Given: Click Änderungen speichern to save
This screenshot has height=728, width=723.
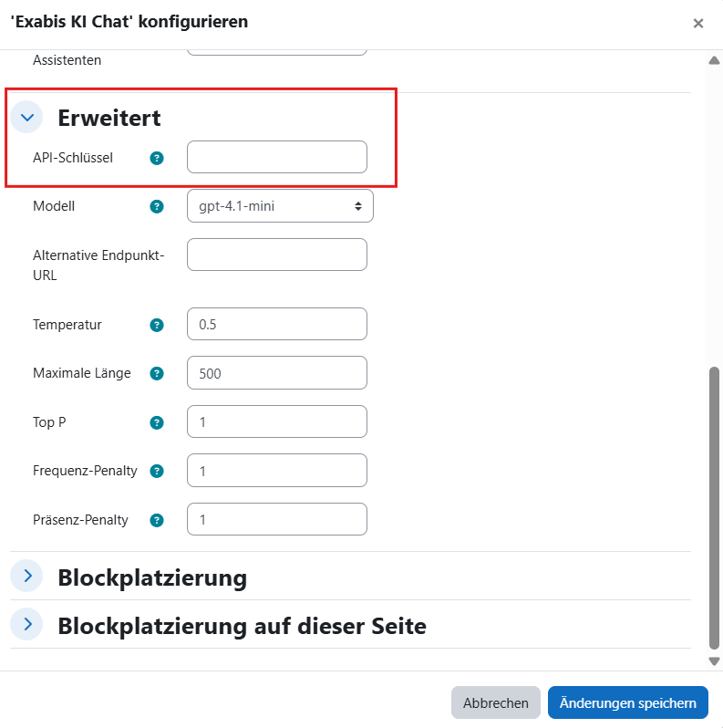Looking at the screenshot, I should pyautogui.click(x=627, y=702).
